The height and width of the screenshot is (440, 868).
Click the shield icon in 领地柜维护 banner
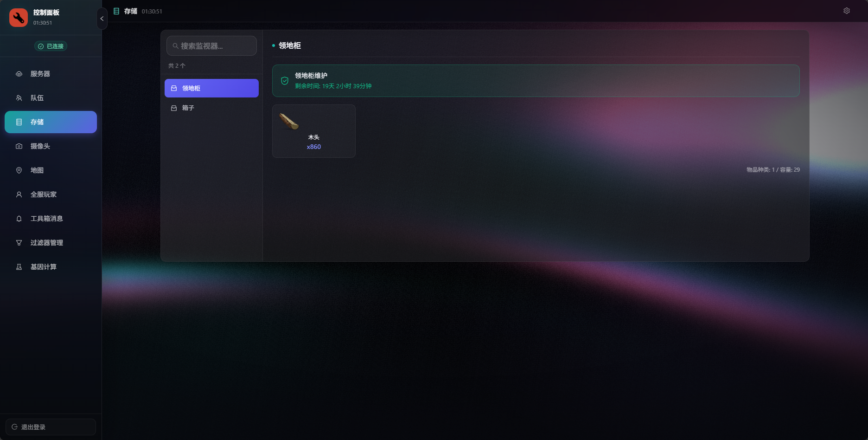click(x=285, y=81)
